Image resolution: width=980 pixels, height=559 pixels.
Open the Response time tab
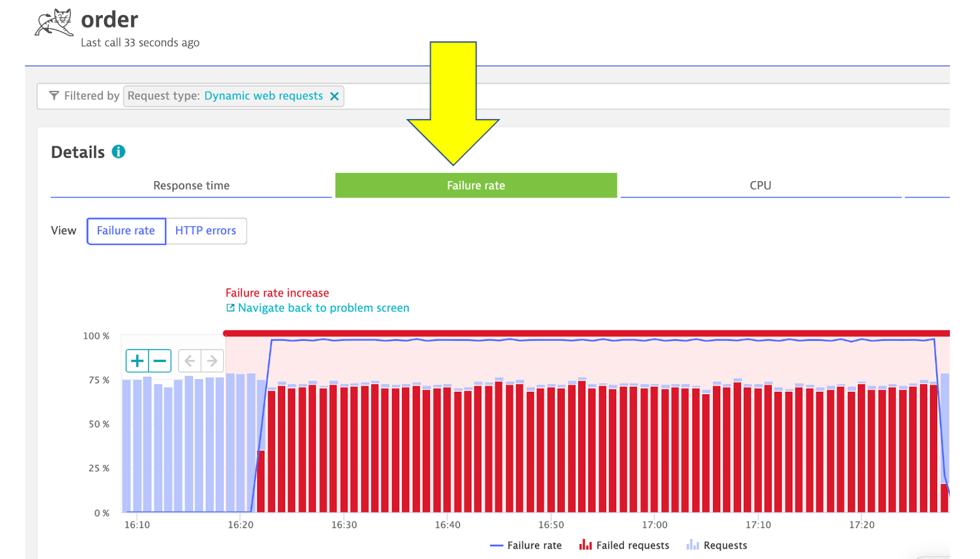[x=191, y=185]
